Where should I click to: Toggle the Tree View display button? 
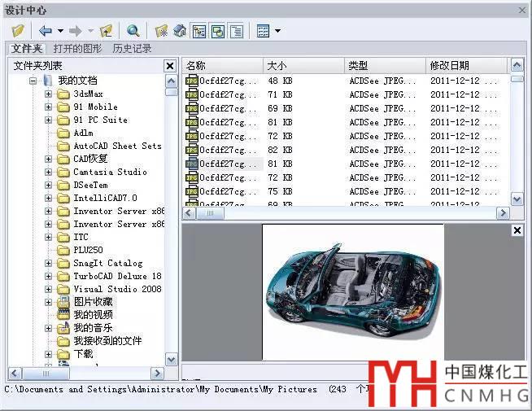coord(199,31)
